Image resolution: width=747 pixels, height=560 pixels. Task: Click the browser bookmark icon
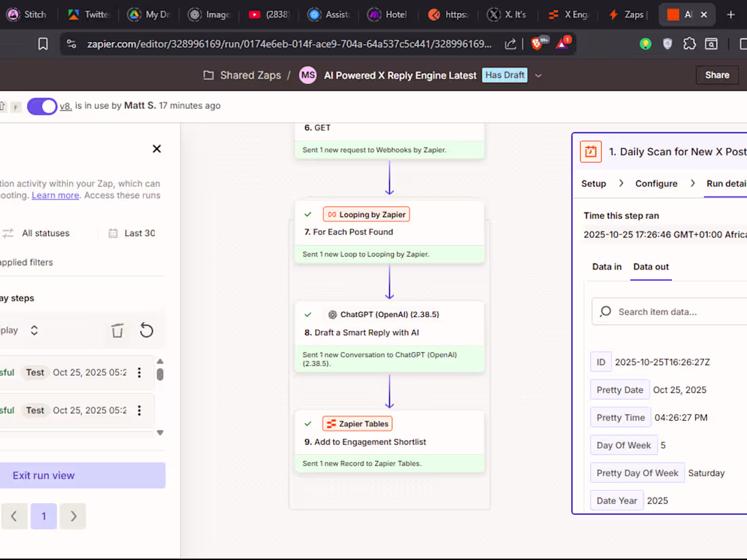(43, 44)
